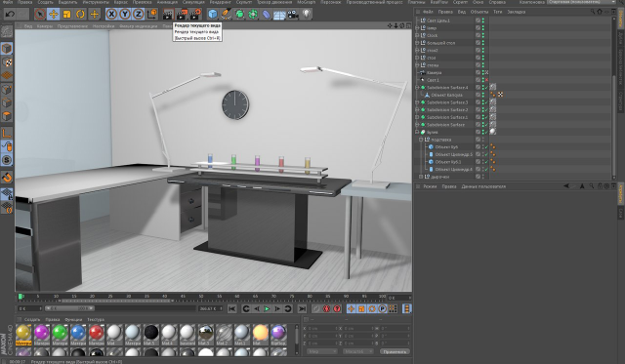This screenshot has height=364, width=625.
Task: Toggle X axis lock
Action: click(x=111, y=15)
